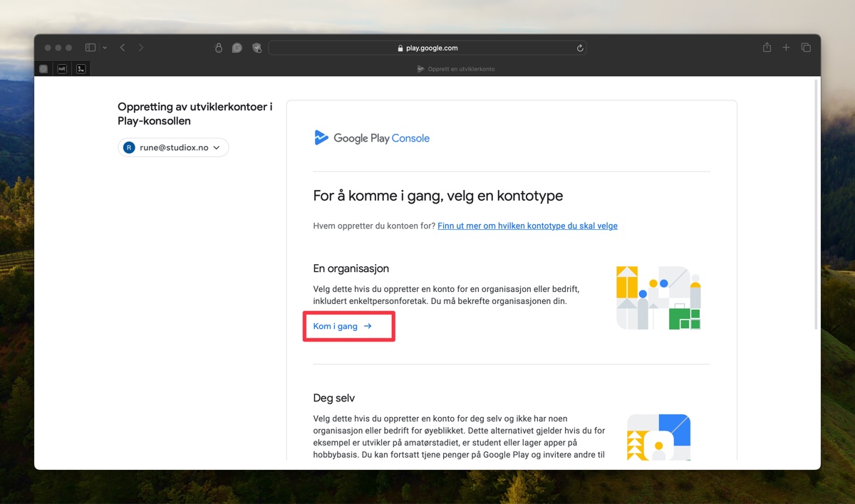Open 'Finn ut mer om hvilken kontotype' link
855x504 pixels.
(527, 226)
